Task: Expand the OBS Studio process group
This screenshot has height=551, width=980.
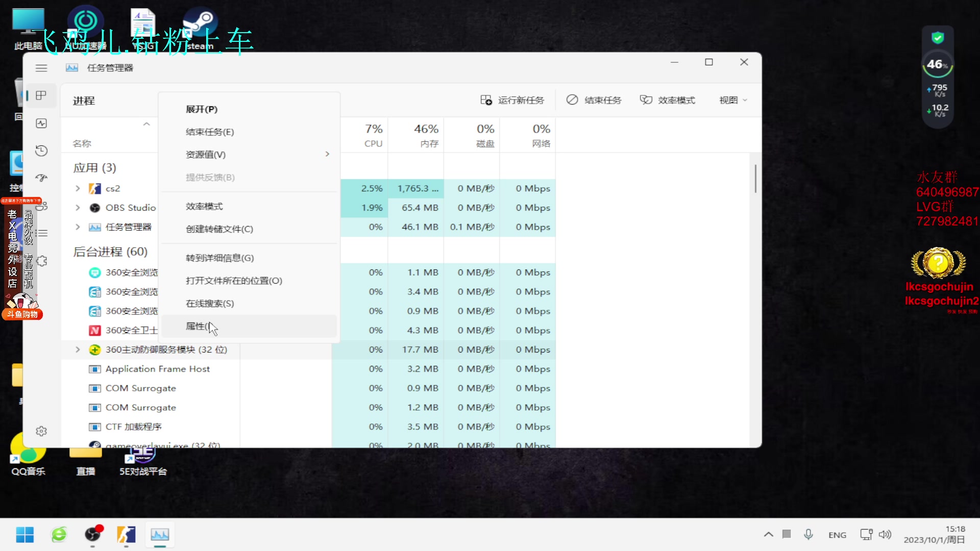Action: tap(78, 208)
